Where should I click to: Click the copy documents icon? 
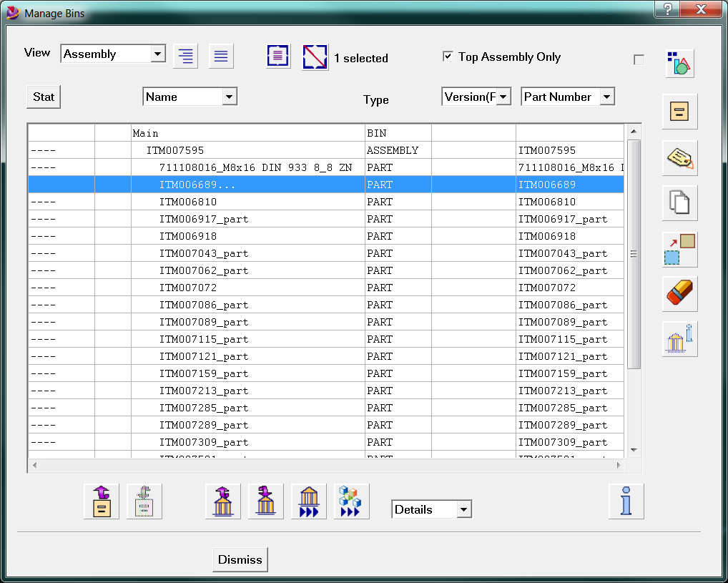tap(679, 203)
